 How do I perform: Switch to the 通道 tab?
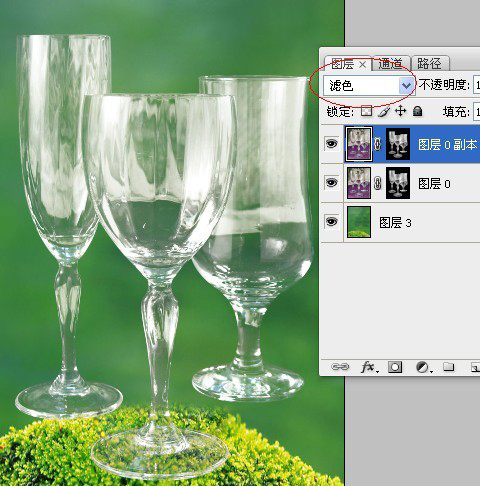[x=390, y=64]
